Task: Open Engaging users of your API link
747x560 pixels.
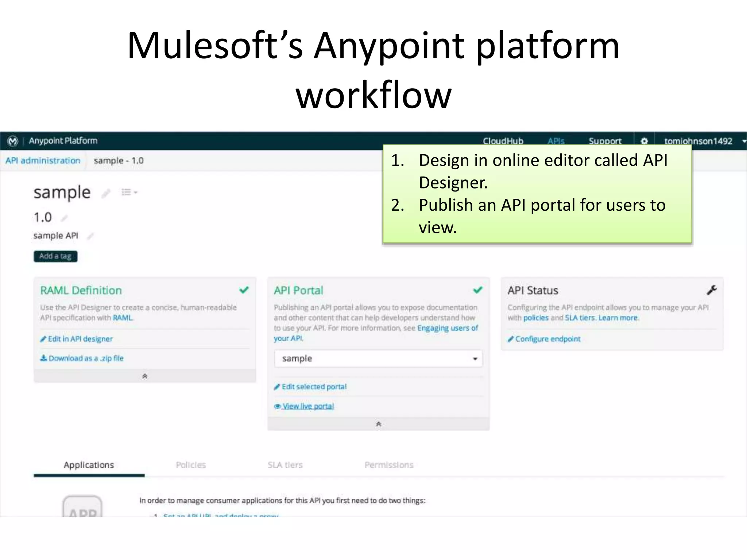Action: point(376,333)
